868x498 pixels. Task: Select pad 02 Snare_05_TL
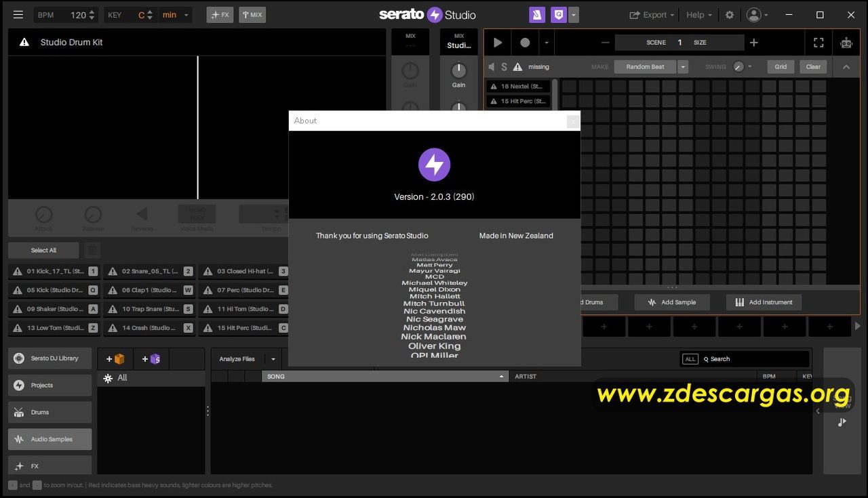(149, 271)
